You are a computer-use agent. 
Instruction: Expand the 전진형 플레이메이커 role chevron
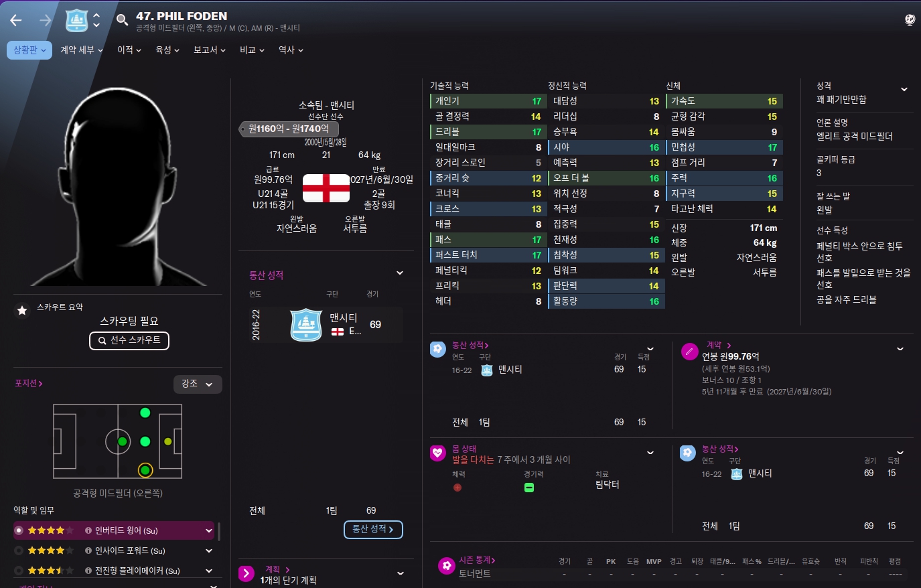[209, 571]
